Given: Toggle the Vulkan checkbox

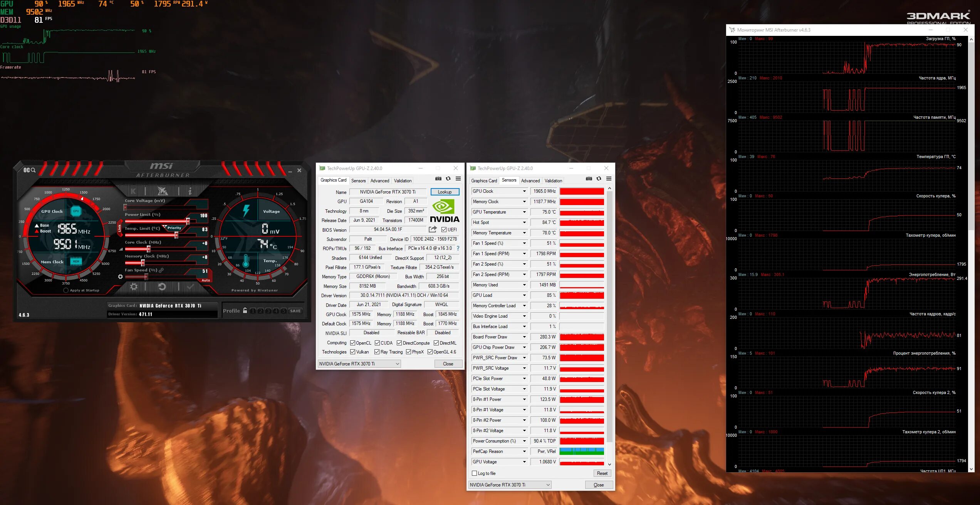Looking at the screenshot, I should 352,352.
